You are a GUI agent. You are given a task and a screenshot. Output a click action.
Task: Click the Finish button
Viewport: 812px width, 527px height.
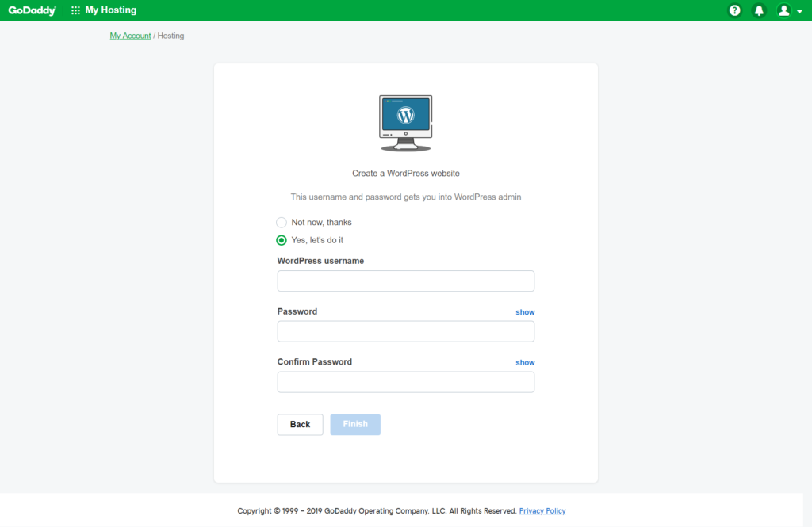[355, 425]
